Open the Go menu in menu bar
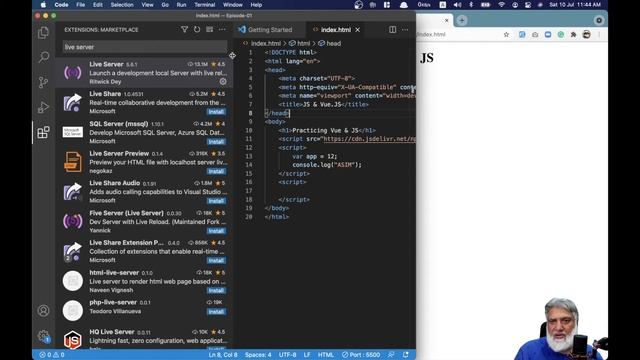The height and width of the screenshot is (360, 640). (x=165, y=5)
